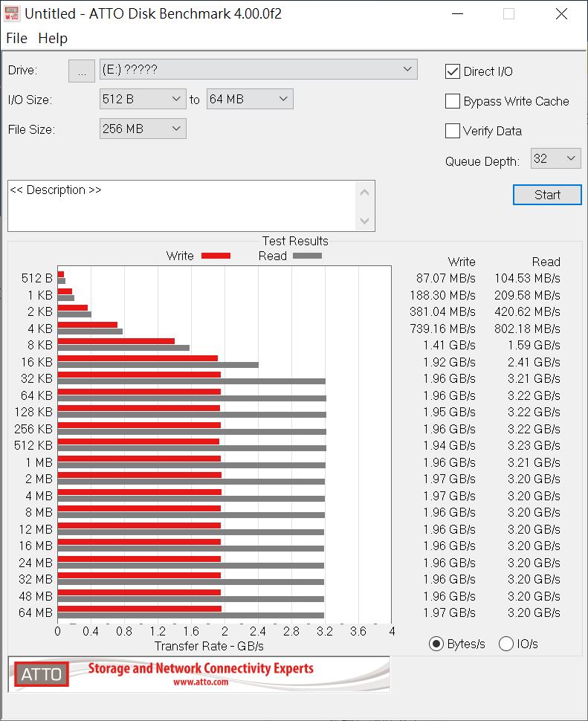Click the 3.23 GB/s read result
Viewport: 588px width, 721px height.
coord(534,445)
